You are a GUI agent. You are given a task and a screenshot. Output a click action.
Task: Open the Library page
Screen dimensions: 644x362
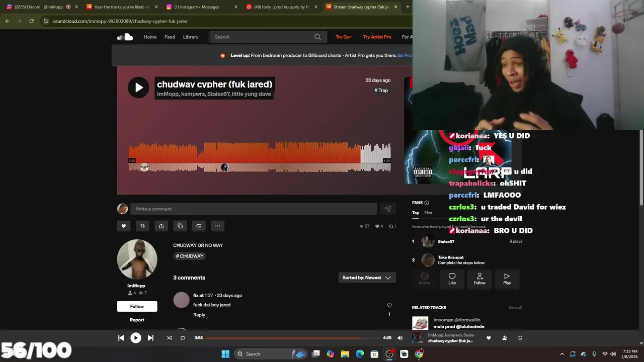tap(191, 37)
